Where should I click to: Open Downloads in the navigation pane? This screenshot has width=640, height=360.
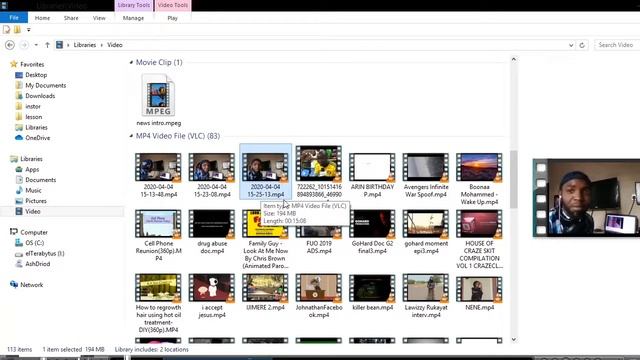point(40,96)
